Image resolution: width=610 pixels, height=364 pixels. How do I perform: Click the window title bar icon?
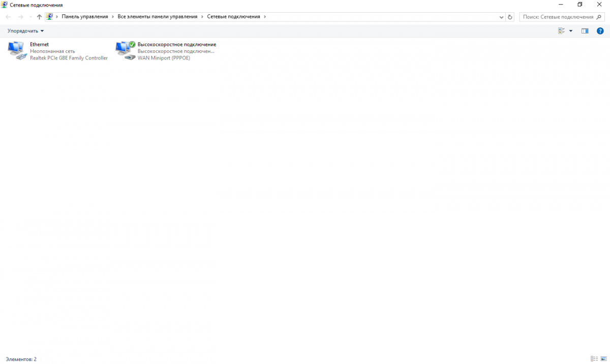[x=5, y=5]
